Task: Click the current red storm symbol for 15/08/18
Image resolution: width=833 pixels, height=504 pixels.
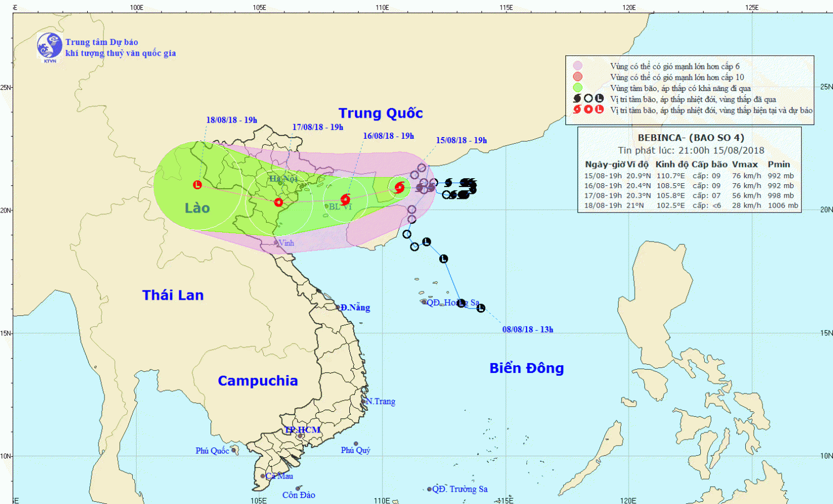Action: click(x=399, y=187)
